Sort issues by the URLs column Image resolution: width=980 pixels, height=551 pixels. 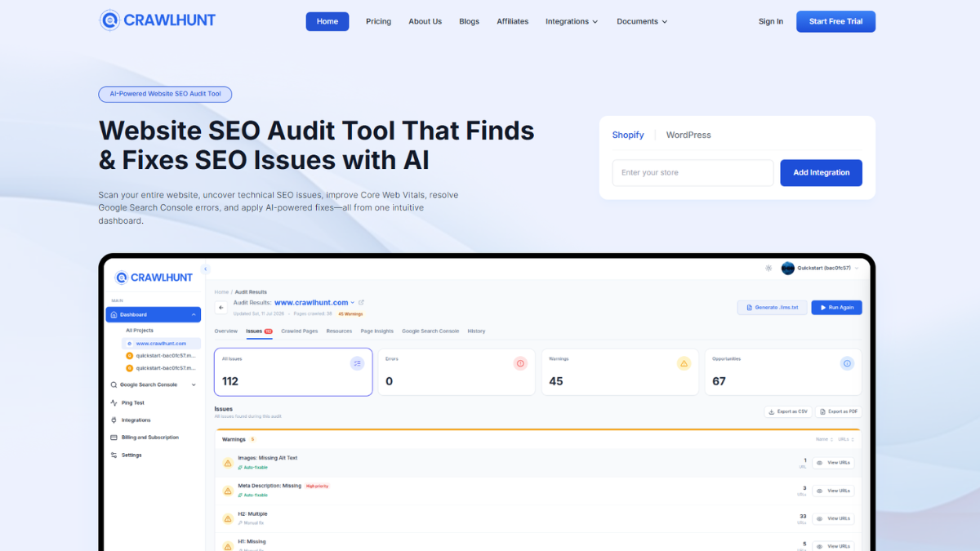(846, 439)
